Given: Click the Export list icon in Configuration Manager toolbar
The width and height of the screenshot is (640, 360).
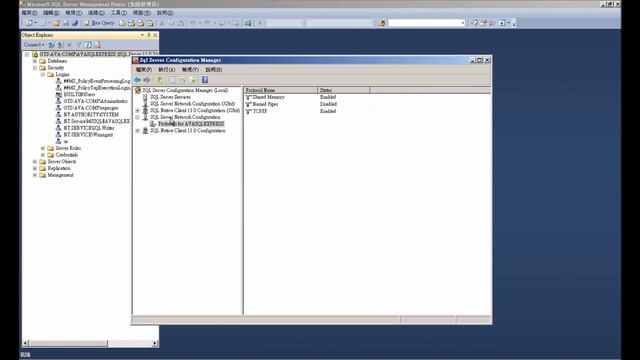Looking at the screenshot, I should 193,80.
